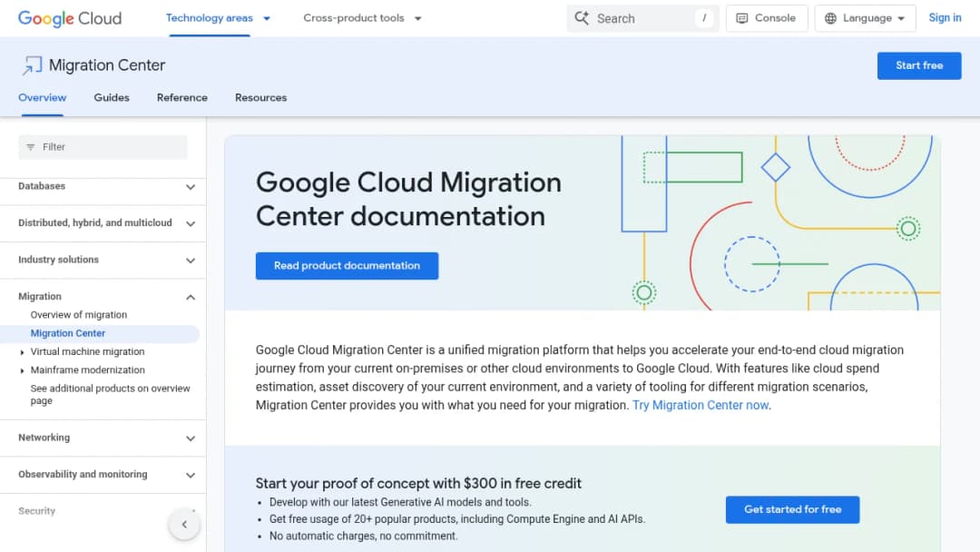The width and height of the screenshot is (980, 552).
Task: Click 'Get free usage of 20+ popular products' bullet
Action: [x=456, y=519]
